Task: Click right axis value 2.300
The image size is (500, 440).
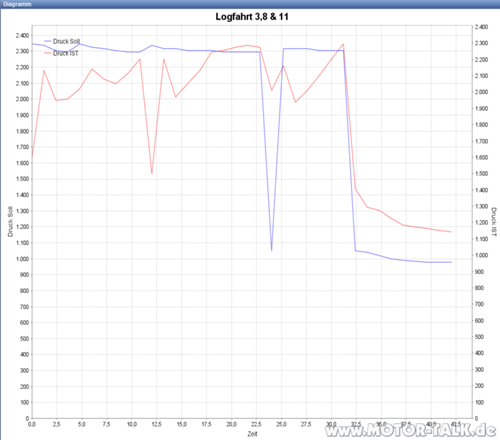Action: click(481, 43)
